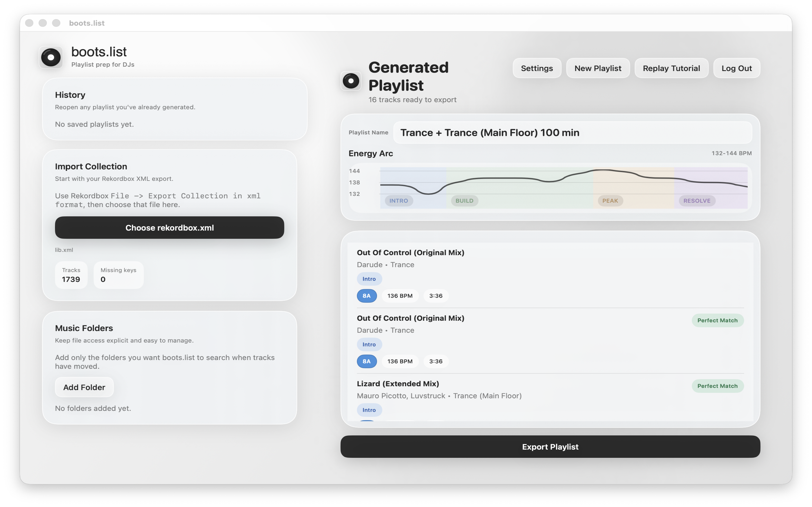Export the generated playlist

[550, 447]
